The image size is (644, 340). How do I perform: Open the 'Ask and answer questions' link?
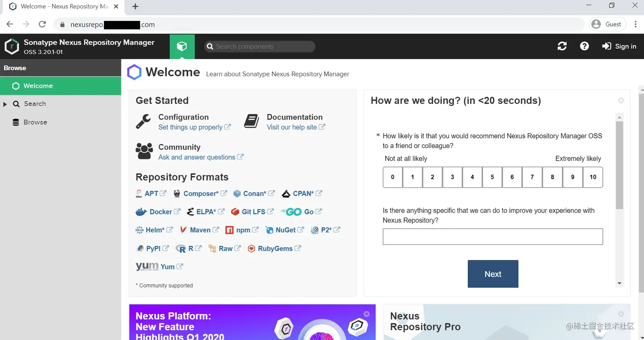click(201, 157)
